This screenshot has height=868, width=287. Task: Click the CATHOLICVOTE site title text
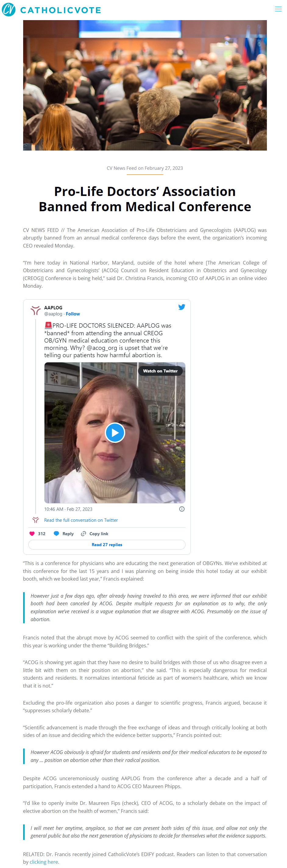pyautogui.click(x=61, y=10)
